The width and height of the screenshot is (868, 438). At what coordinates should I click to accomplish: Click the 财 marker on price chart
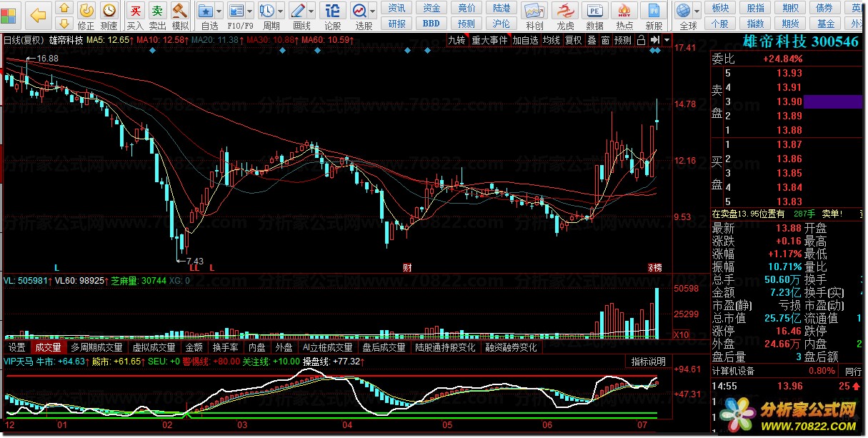407,268
